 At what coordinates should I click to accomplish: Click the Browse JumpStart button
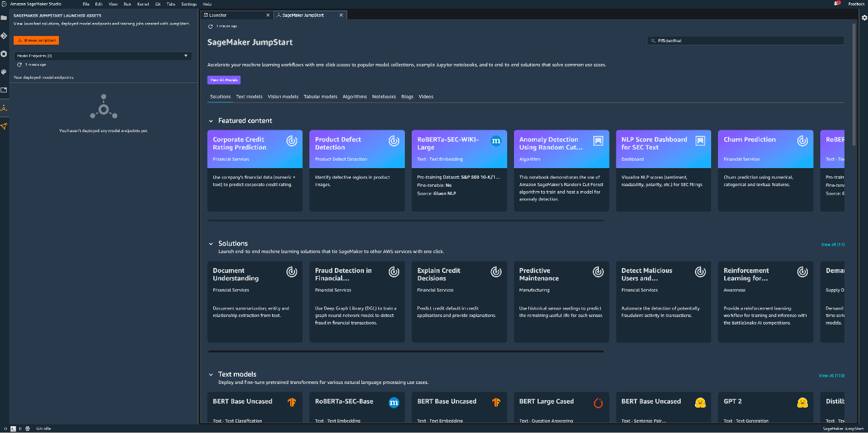click(x=36, y=40)
